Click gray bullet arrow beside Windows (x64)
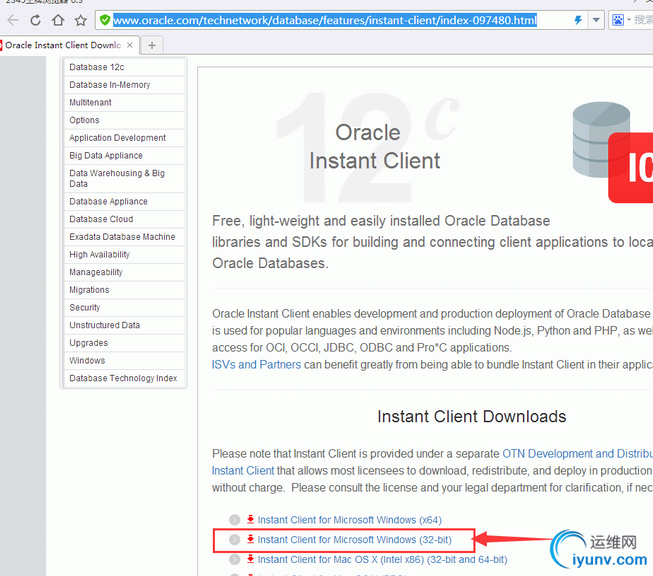Image resolution: width=653 pixels, height=576 pixels. pos(234,520)
